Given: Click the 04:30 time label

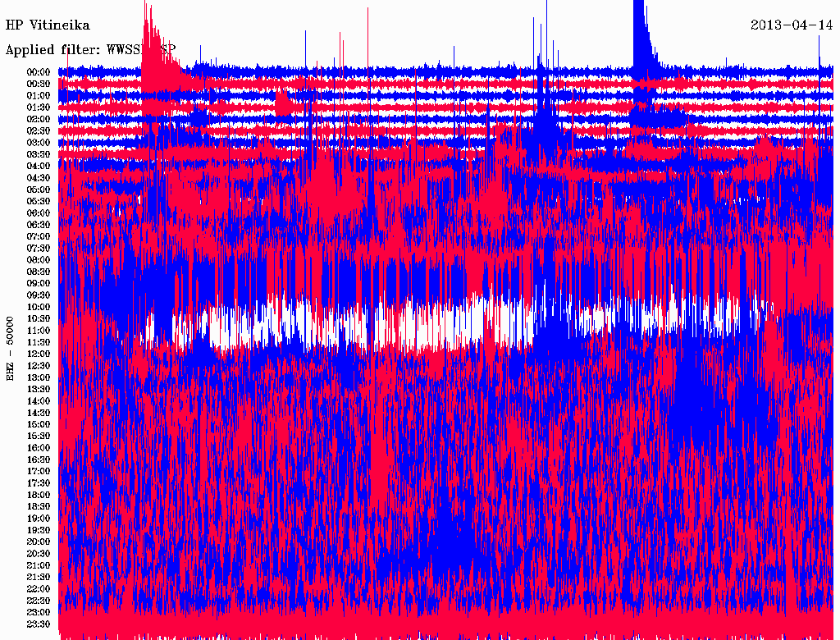Looking at the screenshot, I should (39, 178).
